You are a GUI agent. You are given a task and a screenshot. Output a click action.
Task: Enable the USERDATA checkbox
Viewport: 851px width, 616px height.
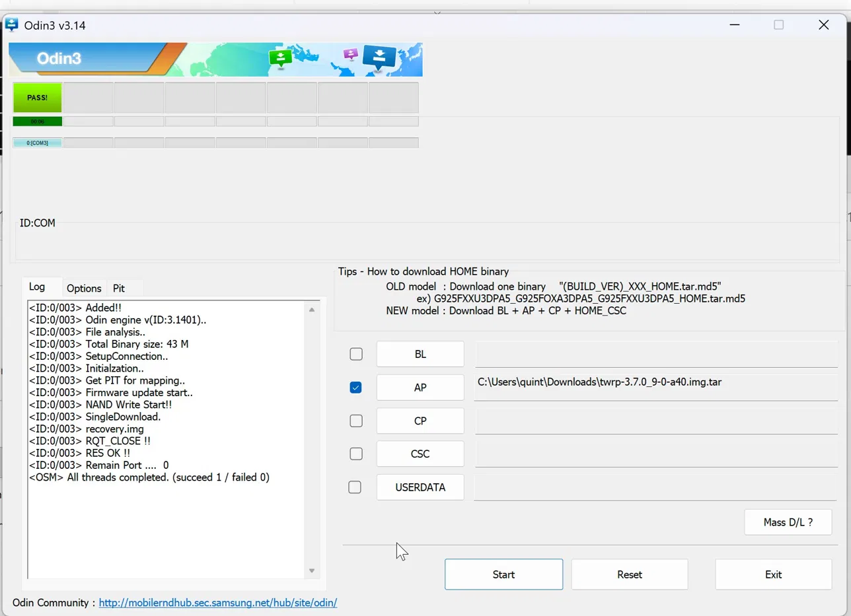[355, 487]
